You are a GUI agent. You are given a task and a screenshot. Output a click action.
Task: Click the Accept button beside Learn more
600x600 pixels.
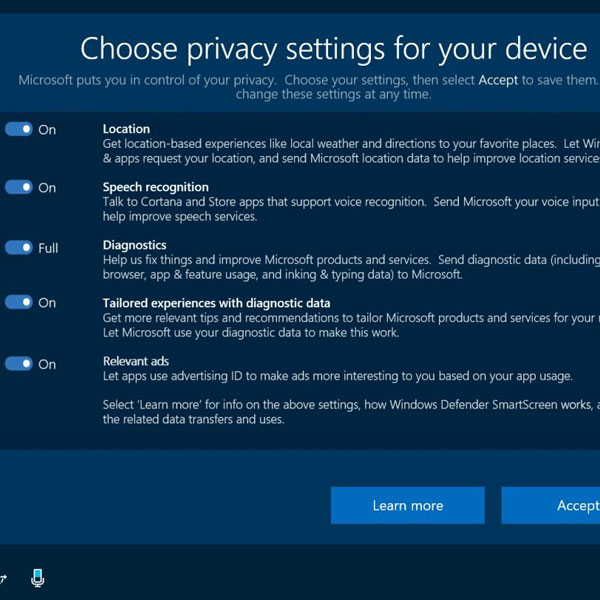pyautogui.click(x=551, y=505)
